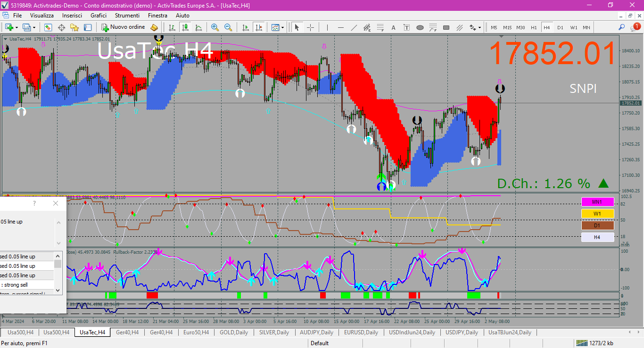
Task: Expand the profiles dropdown arrow
Action: pyautogui.click(x=34, y=27)
